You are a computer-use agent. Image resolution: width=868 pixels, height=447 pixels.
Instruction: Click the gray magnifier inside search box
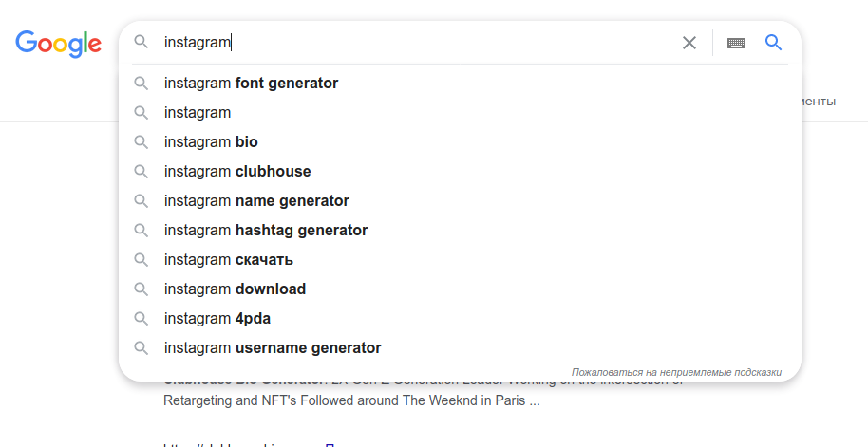(141, 43)
